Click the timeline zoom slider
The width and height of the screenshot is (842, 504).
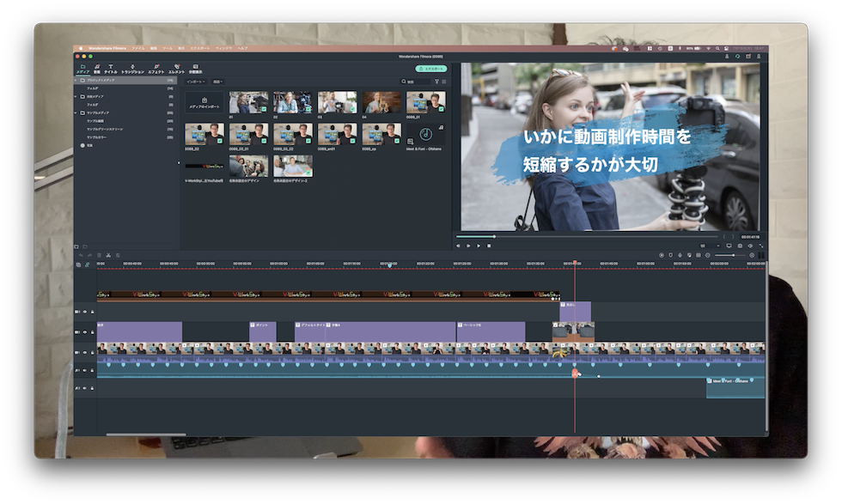click(x=730, y=255)
